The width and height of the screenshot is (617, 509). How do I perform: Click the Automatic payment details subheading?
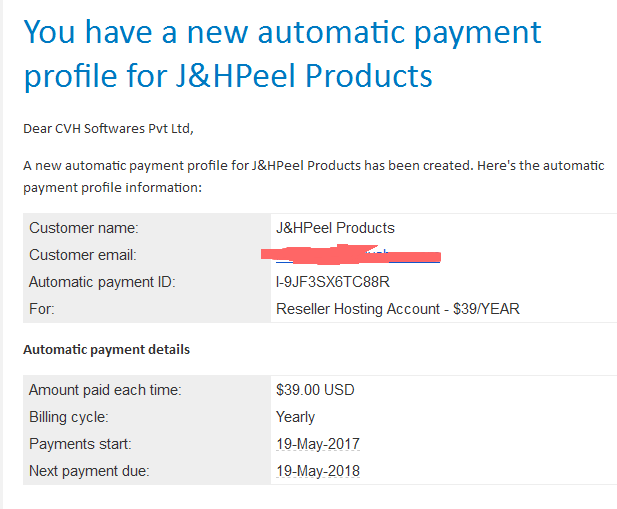[x=107, y=350]
